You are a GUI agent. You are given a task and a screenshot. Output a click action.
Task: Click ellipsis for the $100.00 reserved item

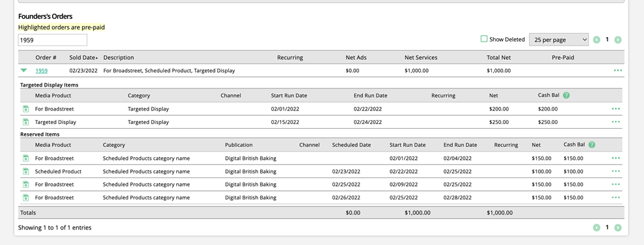pos(615,171)
